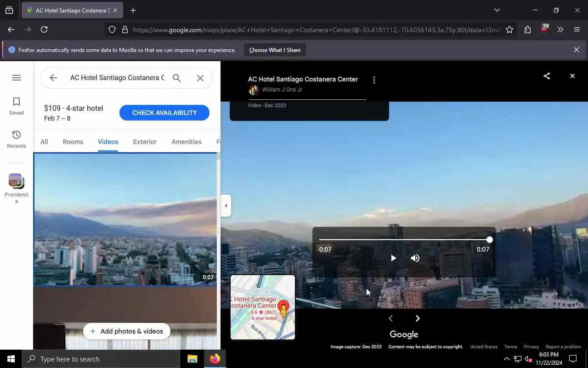Open William J Orsi Jr contributor profile

[x=282, y=90]
